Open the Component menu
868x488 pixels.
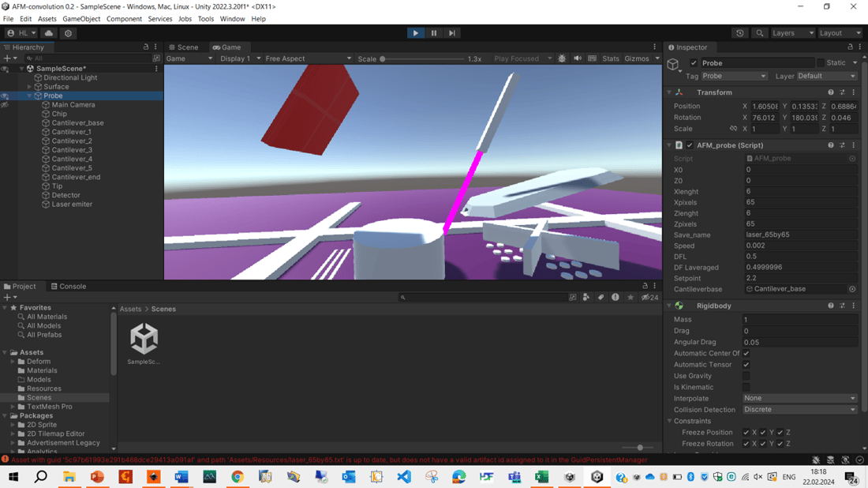click(124, 19)
